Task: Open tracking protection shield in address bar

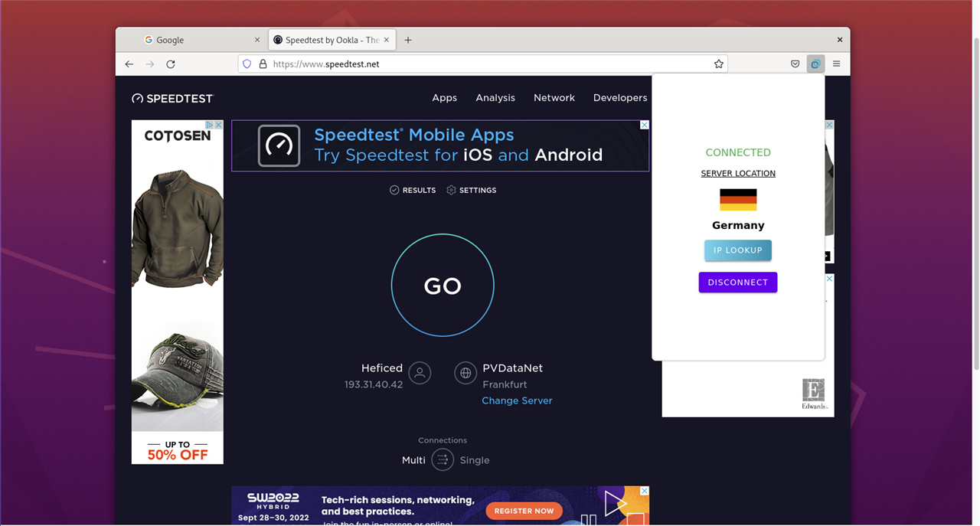Action: click(247, 64)
